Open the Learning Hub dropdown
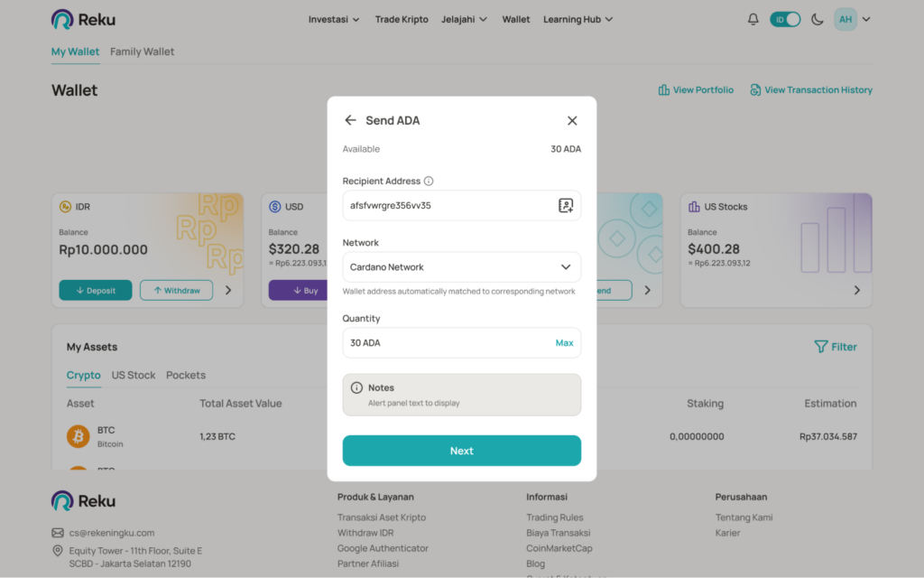 tap(577, 19)
